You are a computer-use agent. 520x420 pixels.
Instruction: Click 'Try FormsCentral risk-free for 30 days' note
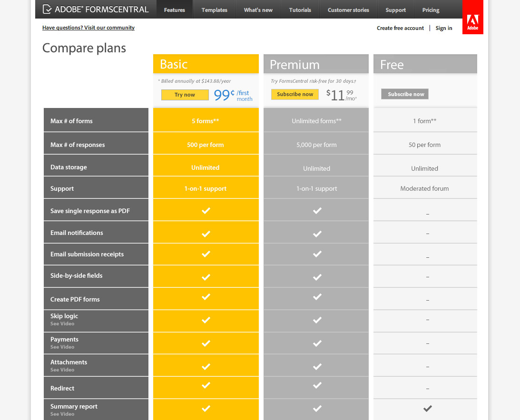click(314, 81)
